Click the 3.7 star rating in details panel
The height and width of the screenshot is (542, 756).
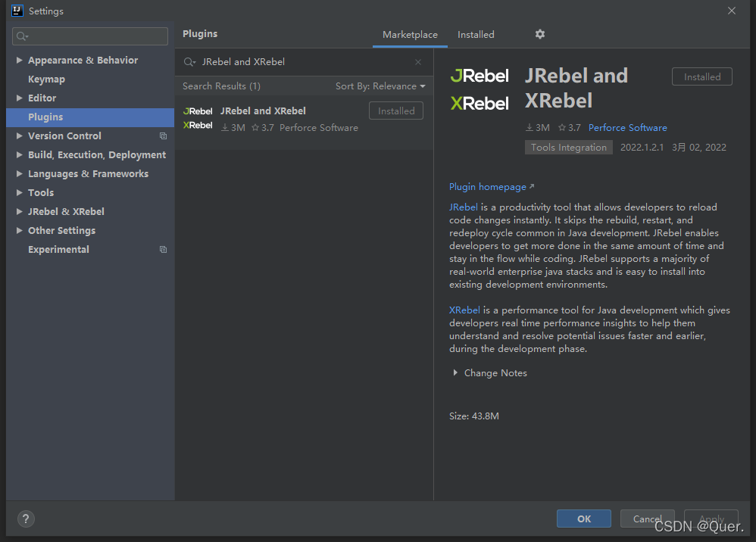570,128
